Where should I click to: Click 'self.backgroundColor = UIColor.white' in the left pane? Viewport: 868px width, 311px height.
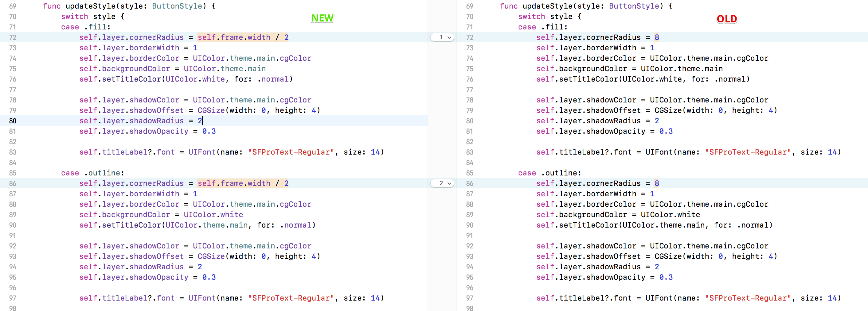[161, 215]
